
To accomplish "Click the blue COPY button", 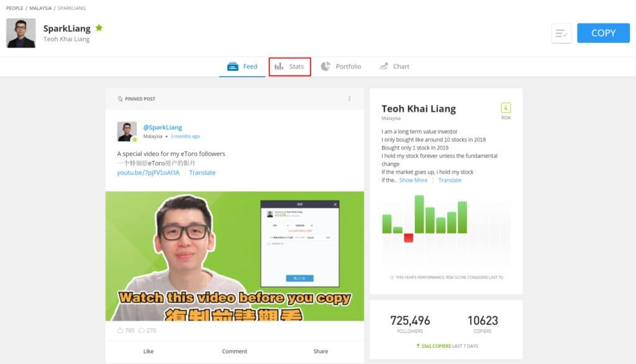I will click(603, 33).
